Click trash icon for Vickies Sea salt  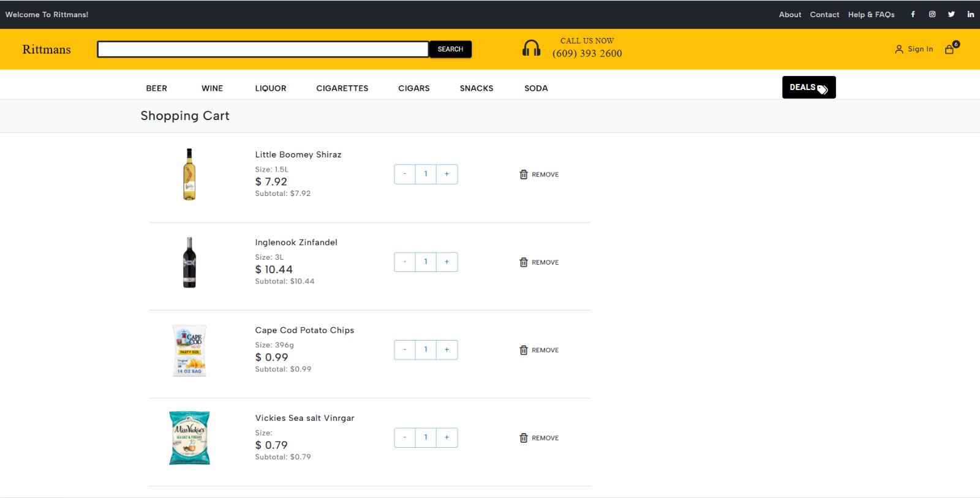click(x=524, y=438)
